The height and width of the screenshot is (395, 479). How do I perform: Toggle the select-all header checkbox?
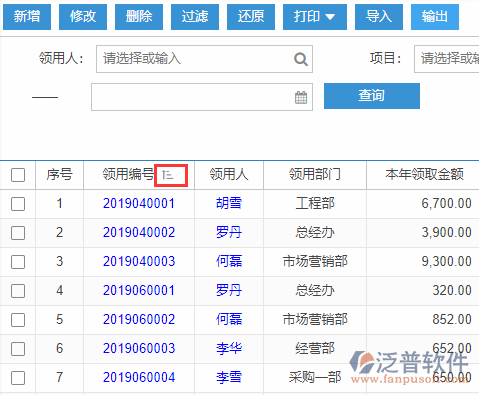(x=18, y=175)
